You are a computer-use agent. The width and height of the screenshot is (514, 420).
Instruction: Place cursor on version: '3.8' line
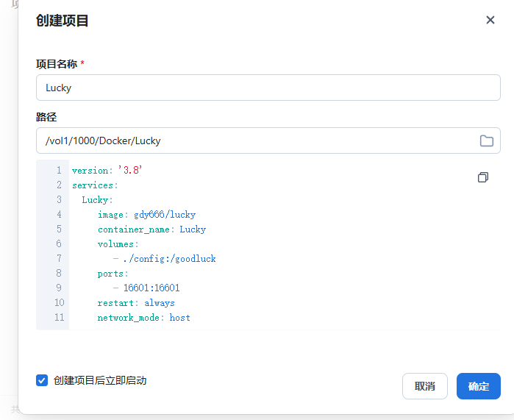point(107,170)
